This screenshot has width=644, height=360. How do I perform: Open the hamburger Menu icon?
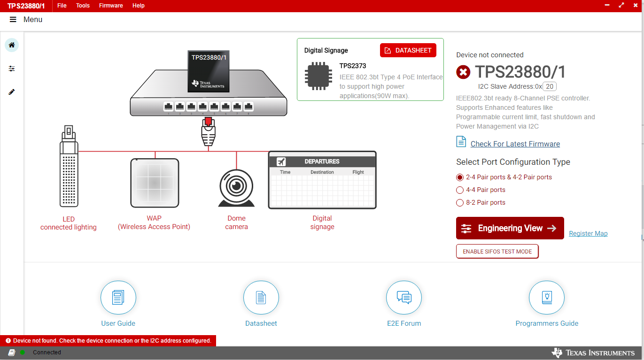pos(13,19)
